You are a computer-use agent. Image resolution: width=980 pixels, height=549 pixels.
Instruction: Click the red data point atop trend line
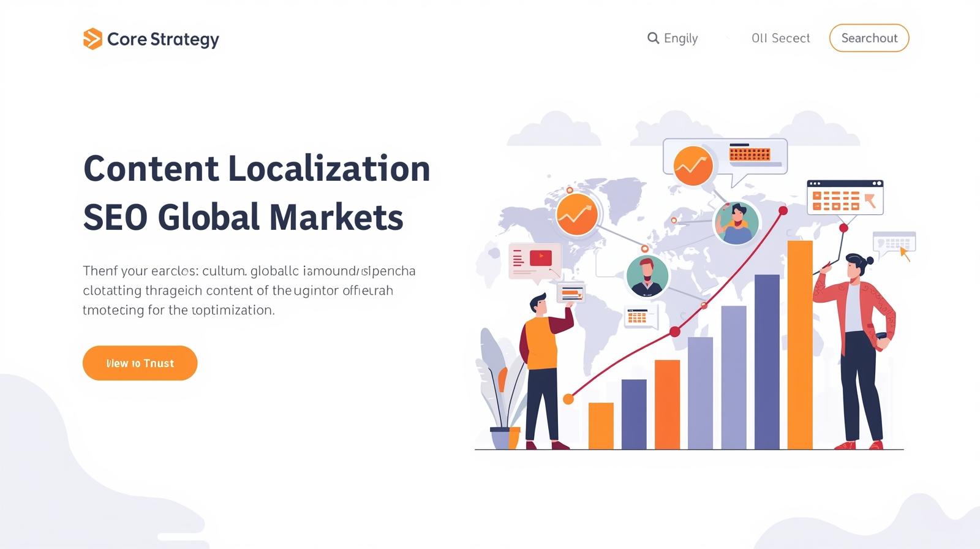point(783,211)
